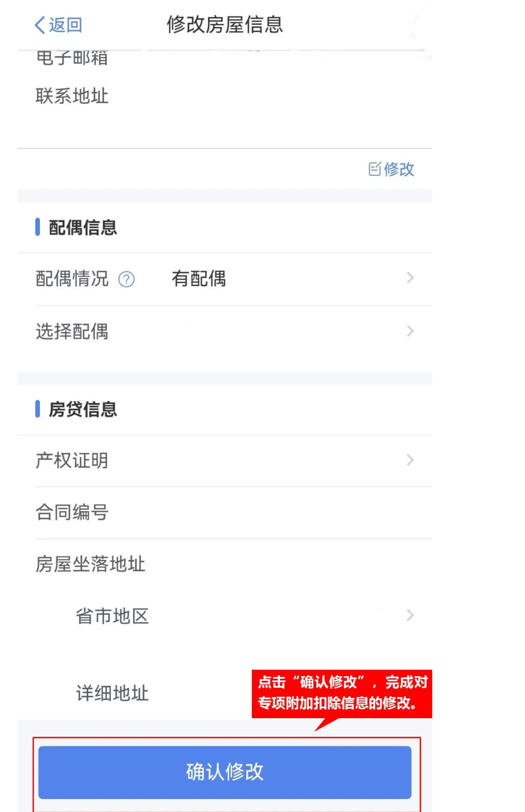Click the 配偶信息 section header
The image size is (525, 812).
pos(83,228)
